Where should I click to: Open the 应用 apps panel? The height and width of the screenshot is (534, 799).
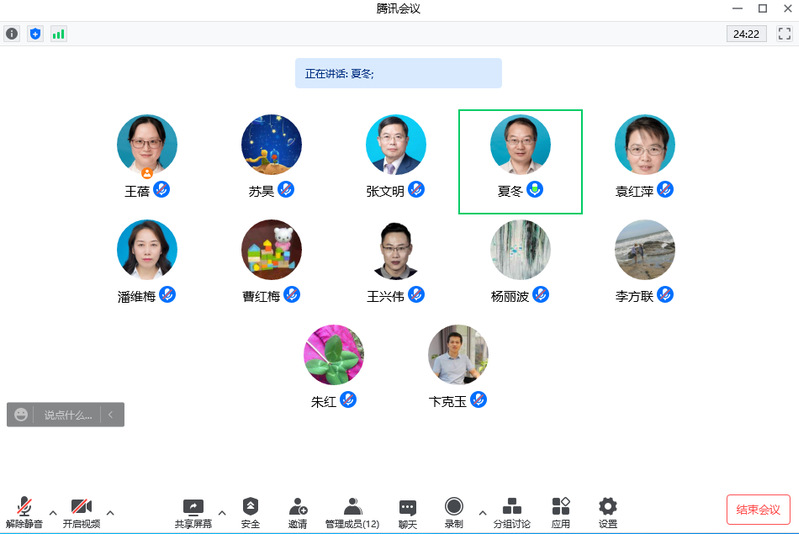[x=561, y=513]
